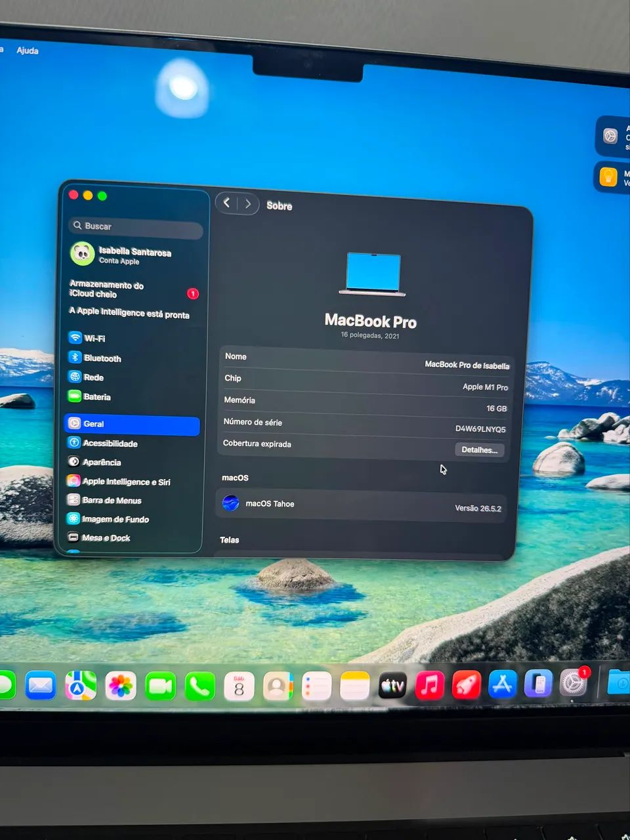Open the Bateria pane in the sidebar

[89, 396]
